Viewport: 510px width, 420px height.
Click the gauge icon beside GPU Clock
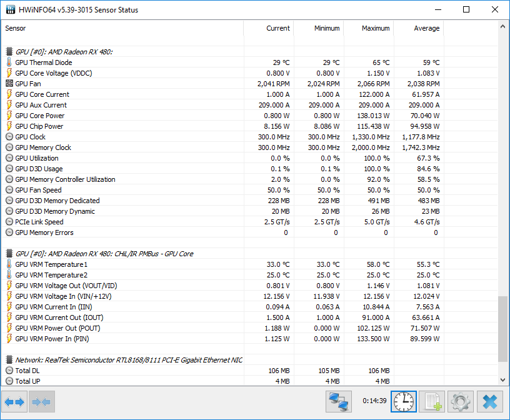(9, 137)
